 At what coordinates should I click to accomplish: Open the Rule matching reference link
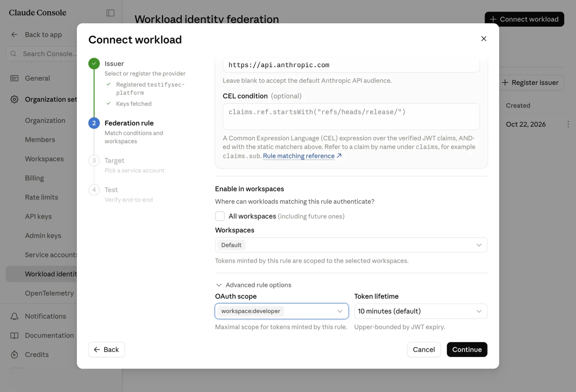pos(299,156)
